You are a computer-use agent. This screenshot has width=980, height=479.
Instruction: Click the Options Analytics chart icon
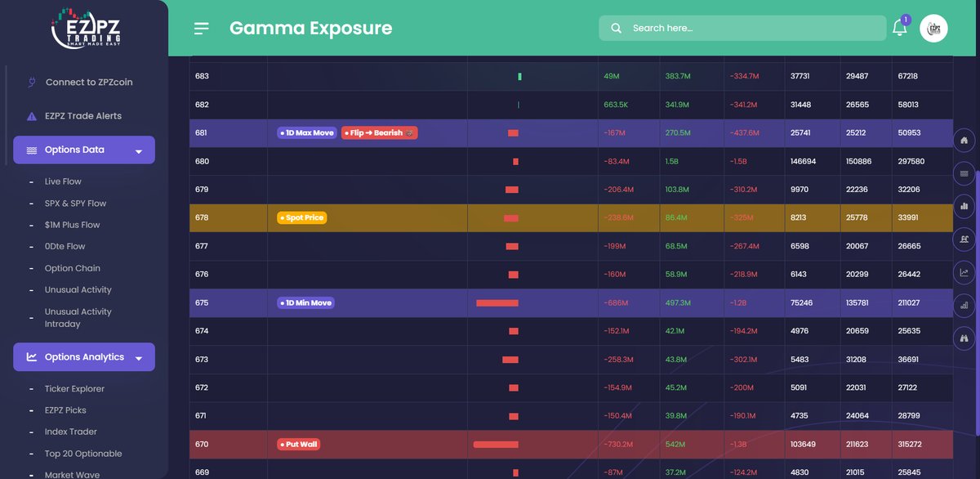click(32, 357)
